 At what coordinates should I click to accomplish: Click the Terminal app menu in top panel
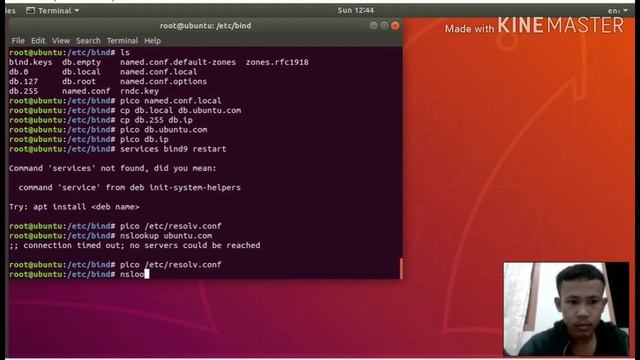point(53,11)
